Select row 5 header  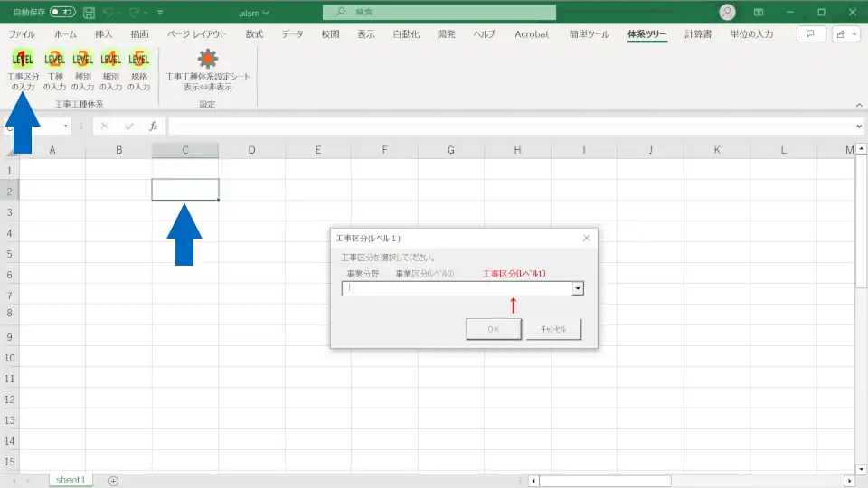pyautogui.click(x=9, y=254)
